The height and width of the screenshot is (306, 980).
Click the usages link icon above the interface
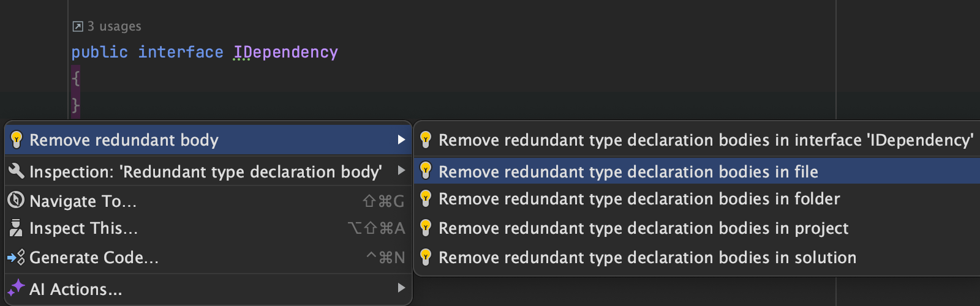click(x=78, y=26)
